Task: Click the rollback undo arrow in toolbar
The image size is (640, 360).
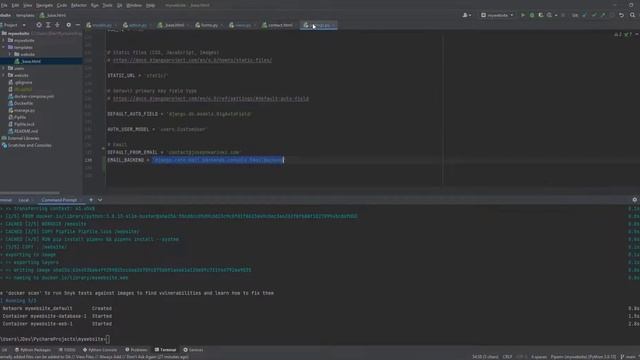Action: coord(621,15)
